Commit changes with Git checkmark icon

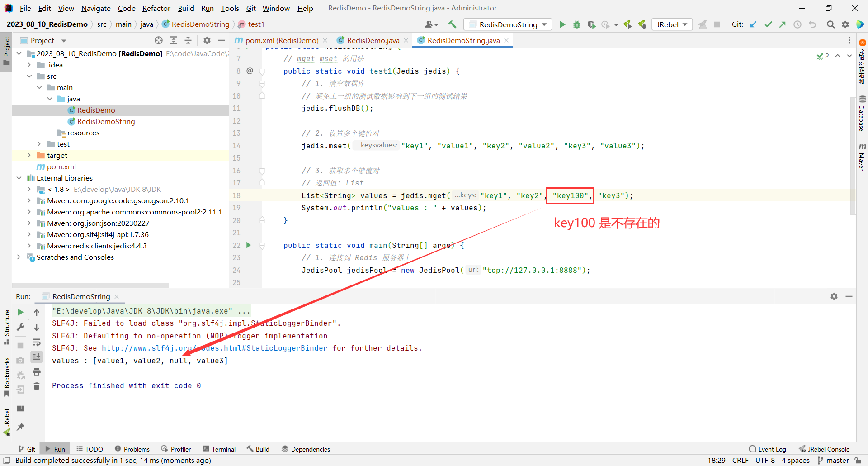point(768,24)
